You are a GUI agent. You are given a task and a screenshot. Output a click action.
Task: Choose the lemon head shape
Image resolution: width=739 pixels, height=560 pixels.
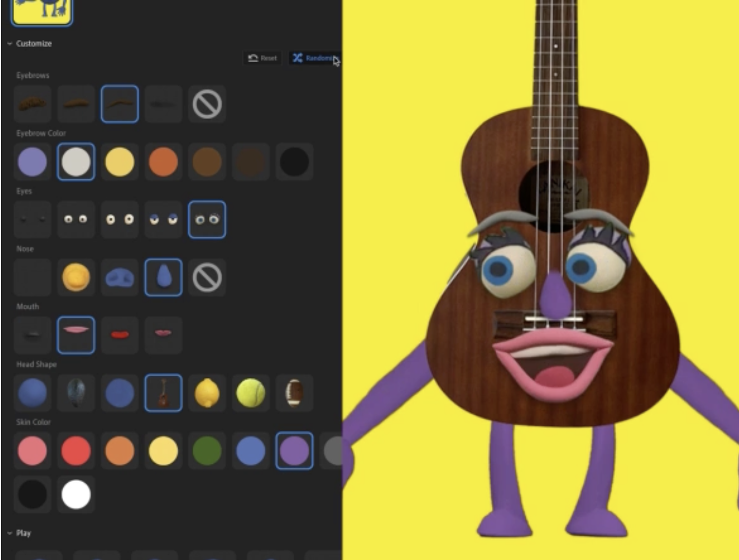(x=207, y=393)
